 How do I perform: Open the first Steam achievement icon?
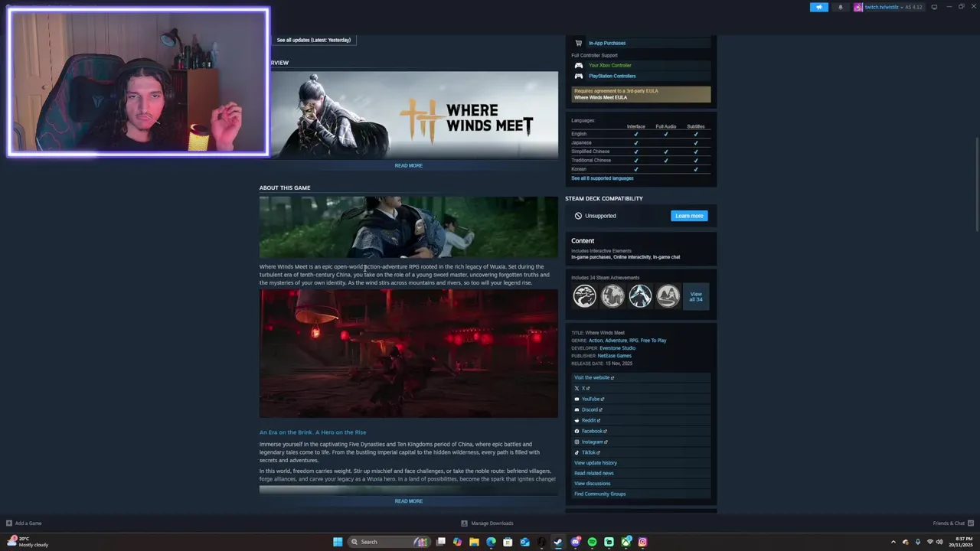[x=585, y=295]
